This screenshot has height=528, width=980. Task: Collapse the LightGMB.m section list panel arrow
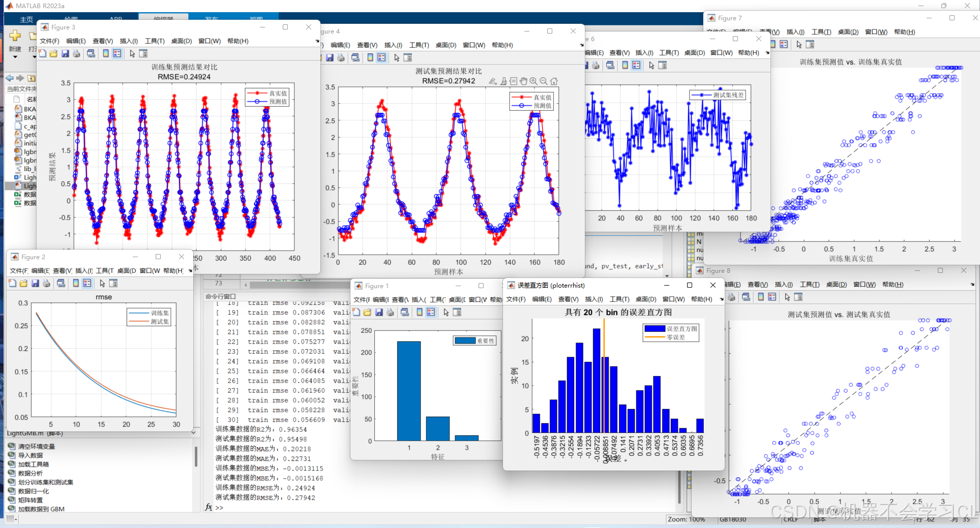pyautogui.click(x=193, y=432)
